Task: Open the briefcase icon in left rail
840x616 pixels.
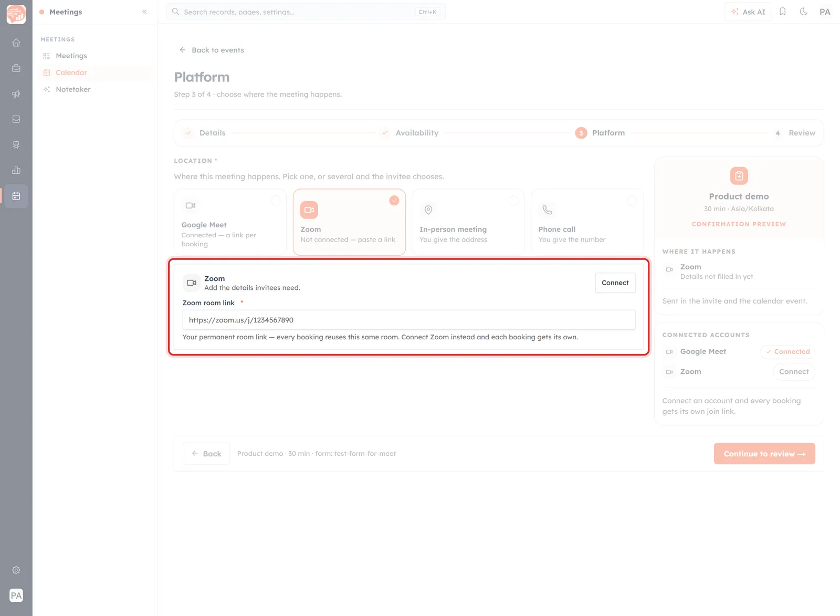Action: click(16, 68)
